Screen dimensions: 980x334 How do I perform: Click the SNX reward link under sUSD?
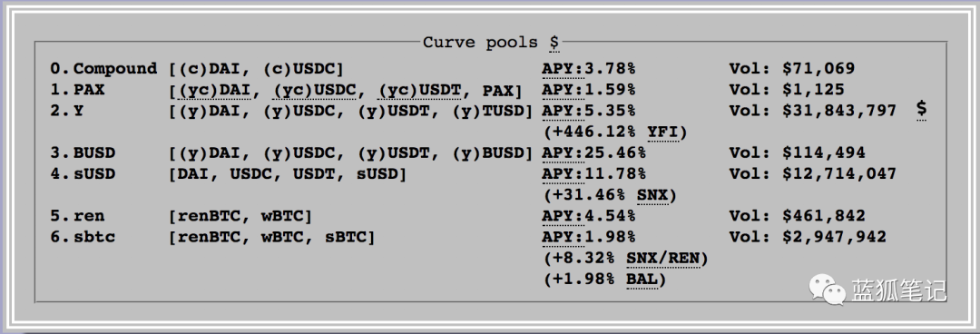pyautogui.click(x=652, y=195)
